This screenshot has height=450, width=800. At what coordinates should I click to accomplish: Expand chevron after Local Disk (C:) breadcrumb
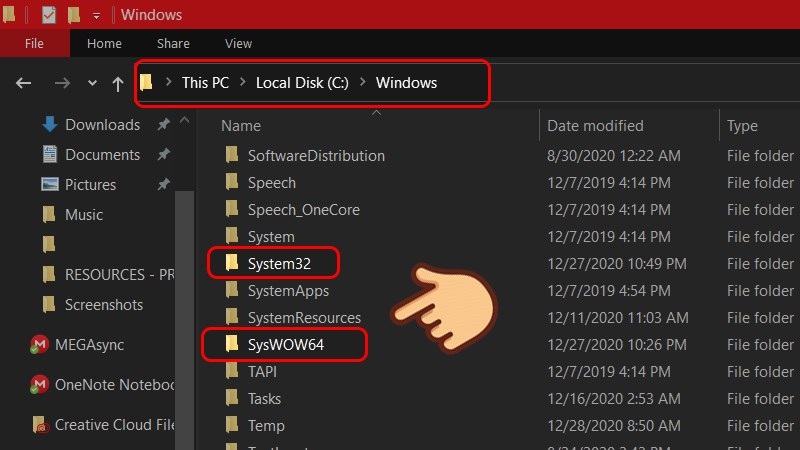tap(362, 82)
